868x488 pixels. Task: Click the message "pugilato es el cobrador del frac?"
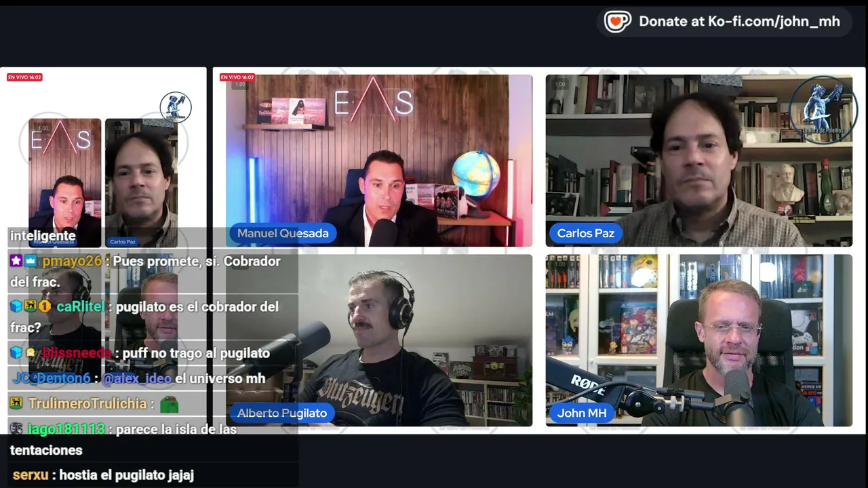click(x=144, y=317)
